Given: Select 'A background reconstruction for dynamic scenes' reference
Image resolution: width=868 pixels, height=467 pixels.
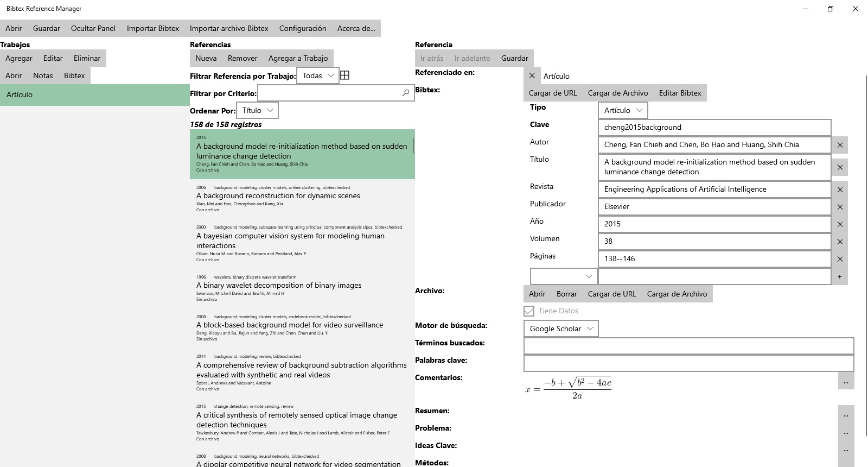Looking at the screenshot, I should click(302, 199).
